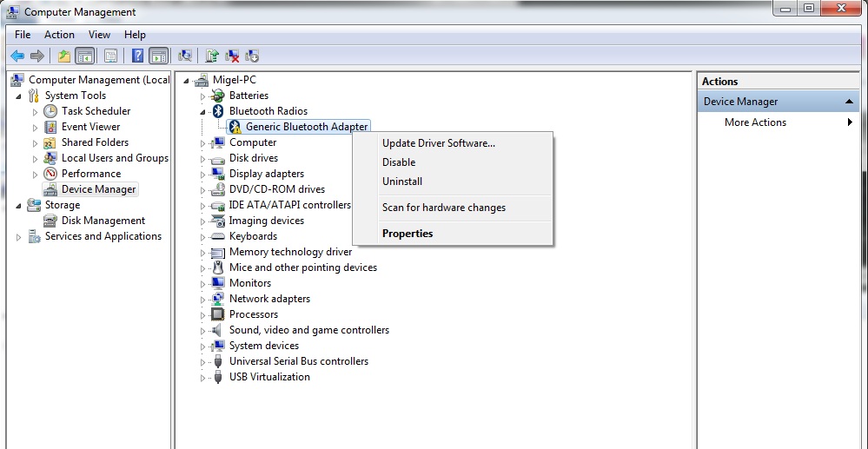Toggle the Show/Hide Console Tree toolbar button
Screen dimensions: 868x449
pyautogui.click(x=84, y=56)
